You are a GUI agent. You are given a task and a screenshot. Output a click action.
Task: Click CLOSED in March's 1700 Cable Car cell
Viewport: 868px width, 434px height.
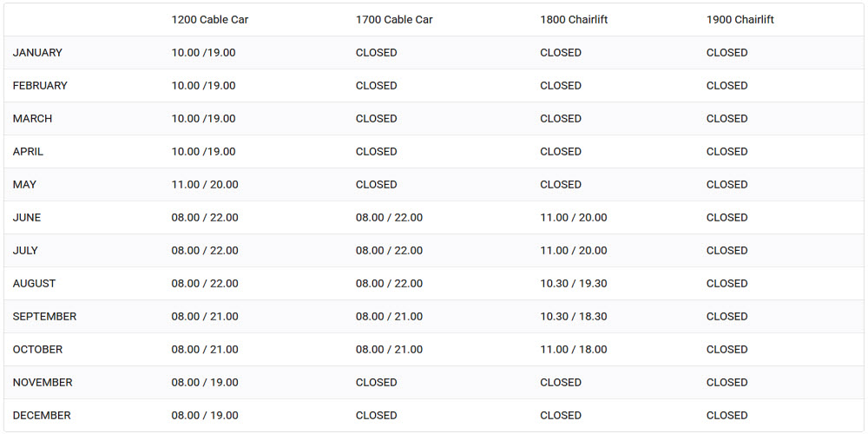tap(377, 118)
